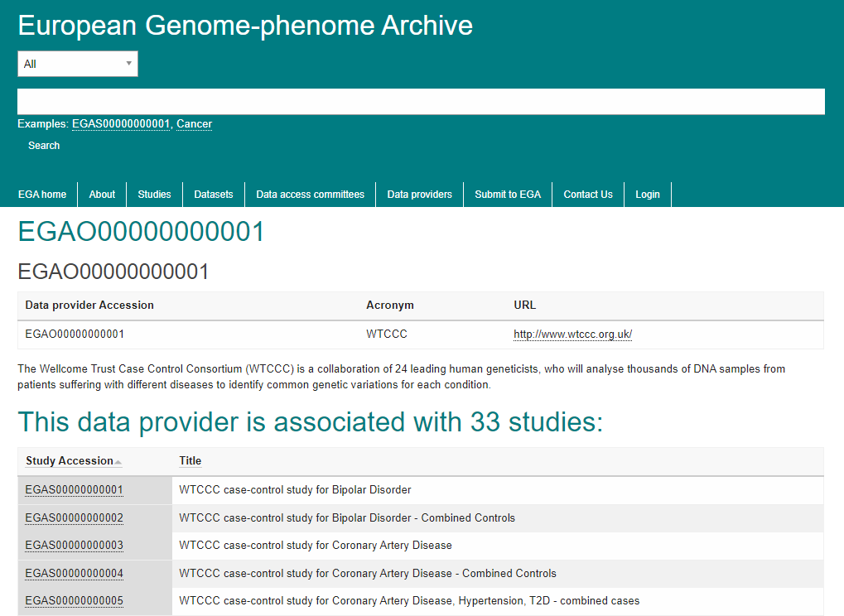Click the EGAS00000000001 example link

tap(121, 124)
